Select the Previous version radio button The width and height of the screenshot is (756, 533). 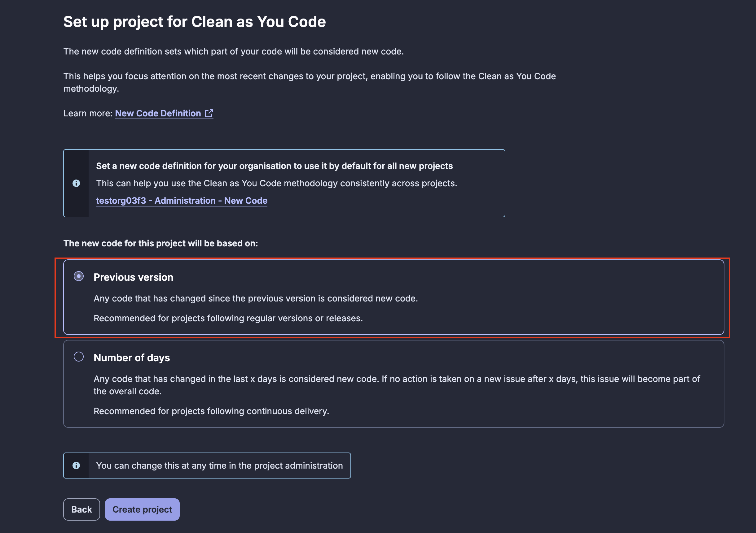coord(79,276)
